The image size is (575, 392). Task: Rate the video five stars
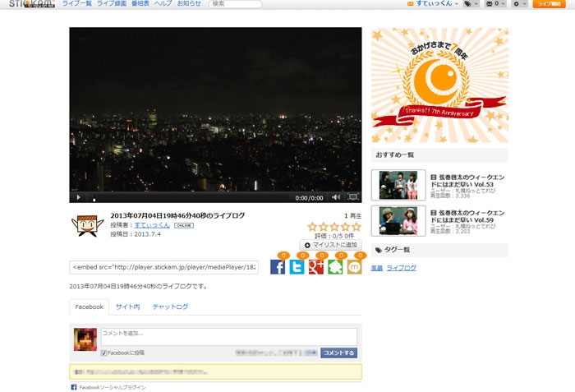356,227
